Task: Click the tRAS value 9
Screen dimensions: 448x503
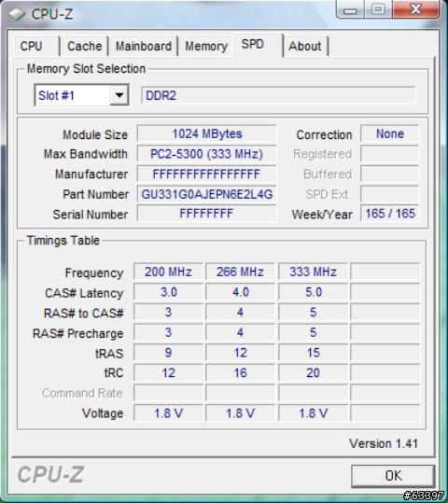Action: point(169,353)
